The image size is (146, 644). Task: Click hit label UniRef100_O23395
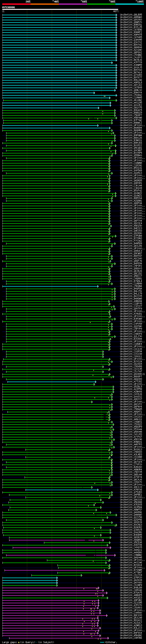[x=131, y=603]
